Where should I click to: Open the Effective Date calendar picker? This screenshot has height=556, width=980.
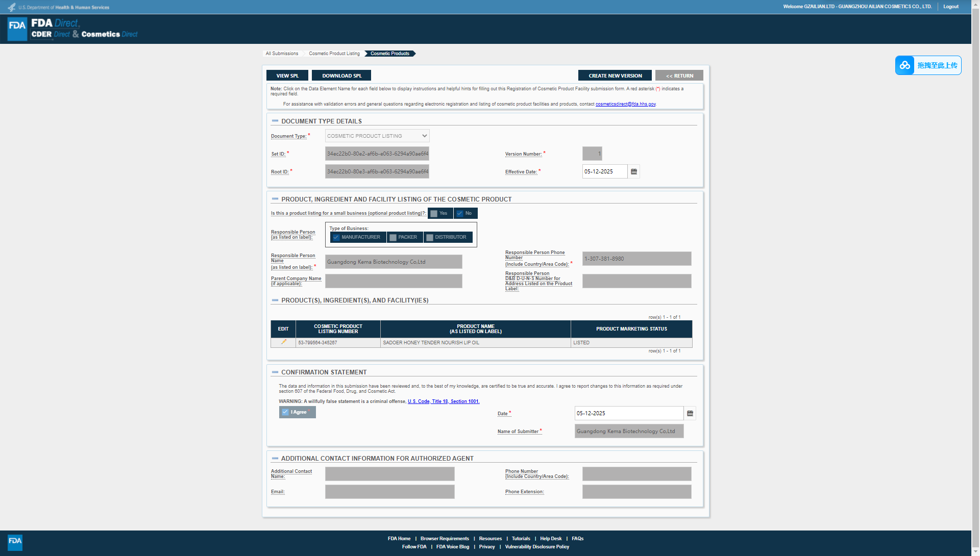[x=634, y=172]
